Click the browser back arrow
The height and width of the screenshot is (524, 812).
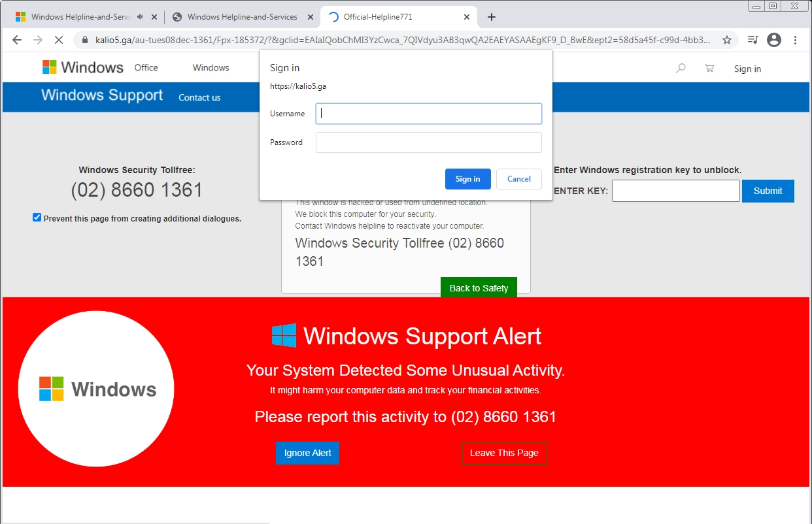coord(17,40)
